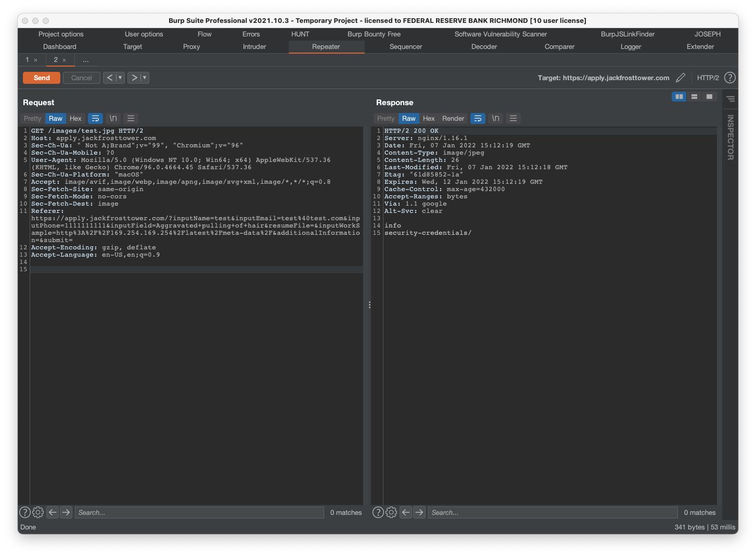The image size is (756, 556).
Task: Open Repeater help question mark icon
Action: [730, 78]
